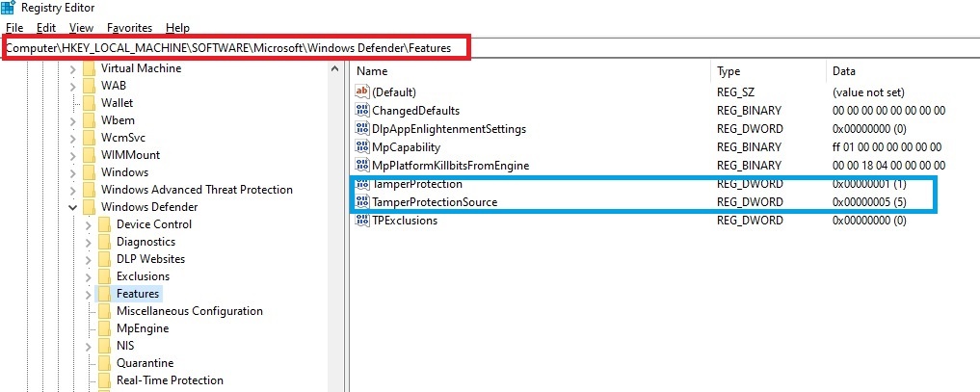
Task: Click the tree pane vertical scrollbar track
Action: [335, 234]
